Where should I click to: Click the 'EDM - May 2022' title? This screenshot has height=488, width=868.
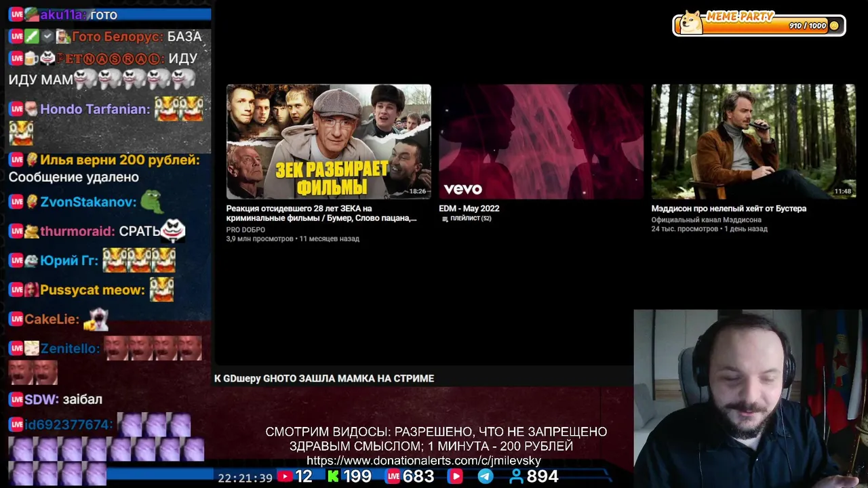pyautogui.click(x=469, y=209)
